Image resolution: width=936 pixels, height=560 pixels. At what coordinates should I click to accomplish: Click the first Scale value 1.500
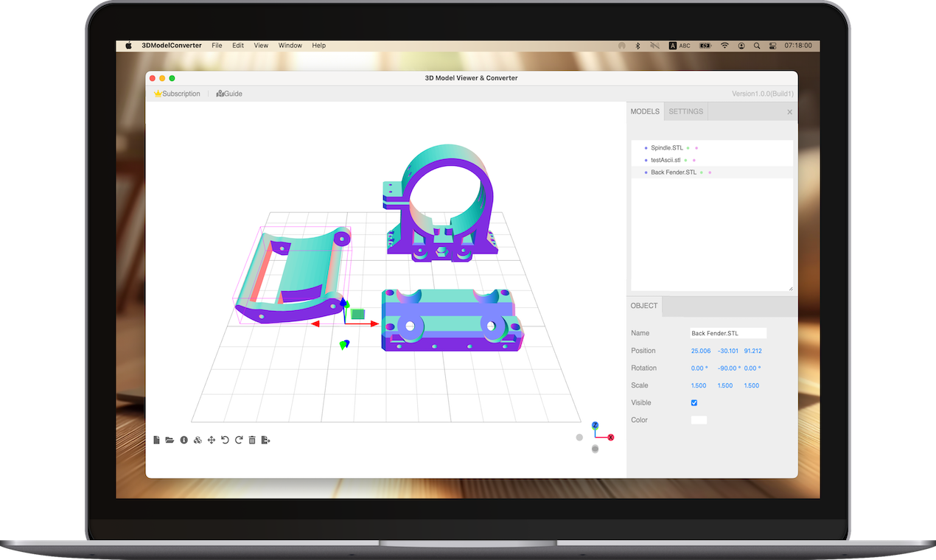[699, 385]
